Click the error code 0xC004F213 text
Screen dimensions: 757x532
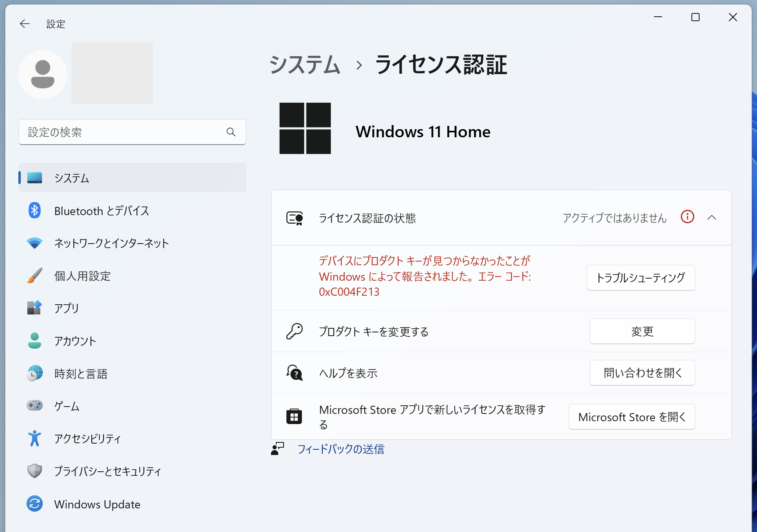pos(349,292)
